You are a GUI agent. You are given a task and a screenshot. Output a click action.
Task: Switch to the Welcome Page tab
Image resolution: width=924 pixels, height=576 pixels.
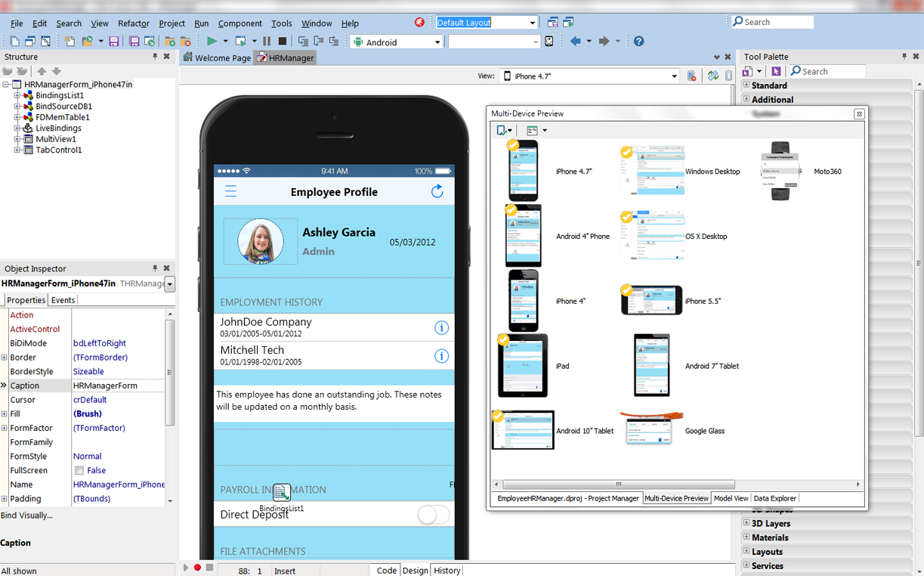tap(217, 57)
